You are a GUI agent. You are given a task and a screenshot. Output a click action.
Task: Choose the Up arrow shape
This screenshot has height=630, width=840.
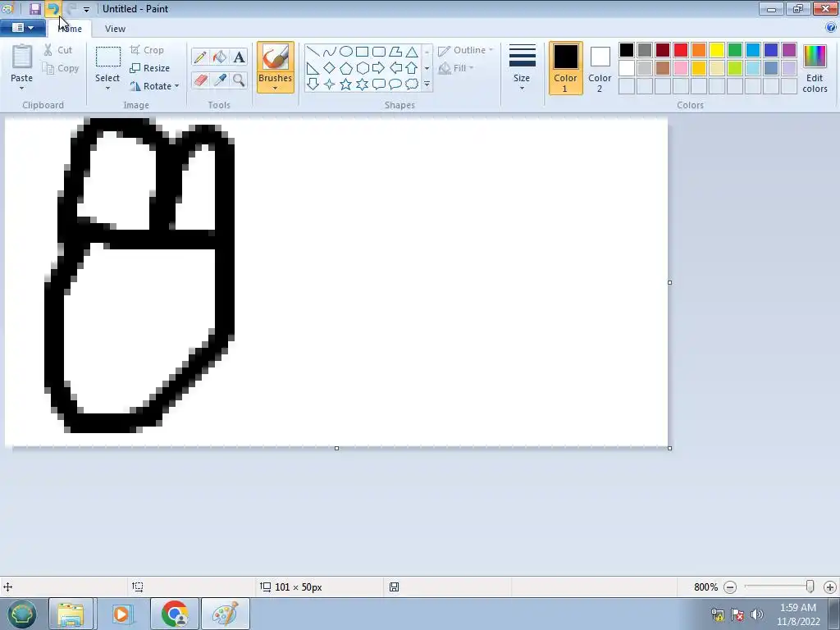point(412,68)
